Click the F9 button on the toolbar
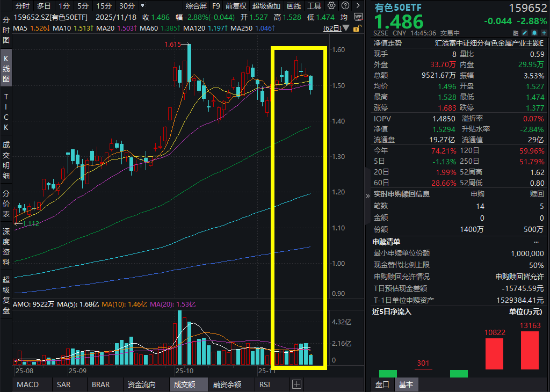The image size is (550, 392). [216, 5]
